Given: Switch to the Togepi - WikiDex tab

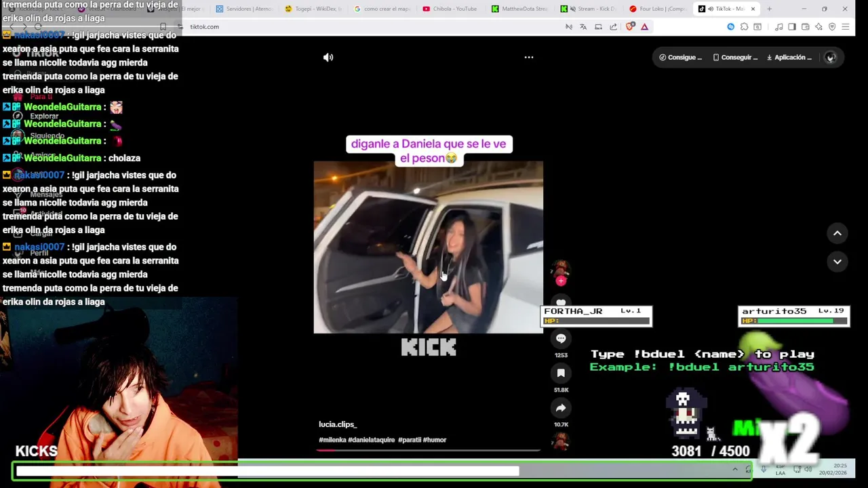Looking at the screenshot, I should 313,9.
